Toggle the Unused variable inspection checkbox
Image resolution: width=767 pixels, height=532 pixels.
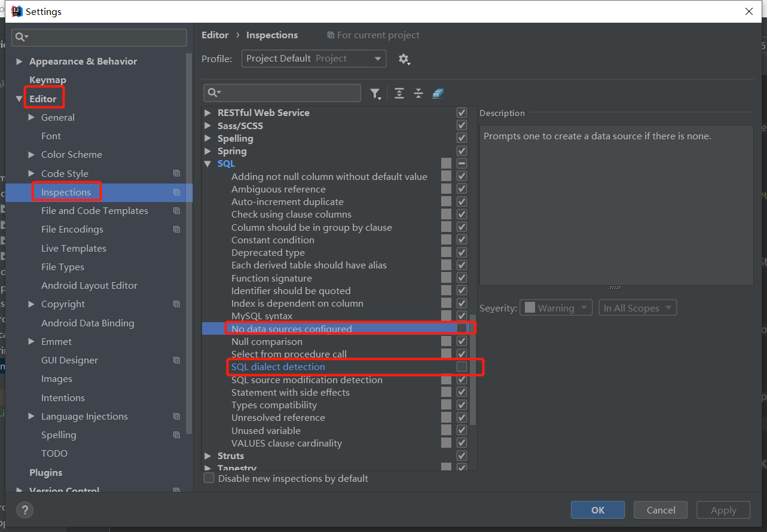(462, 430)
